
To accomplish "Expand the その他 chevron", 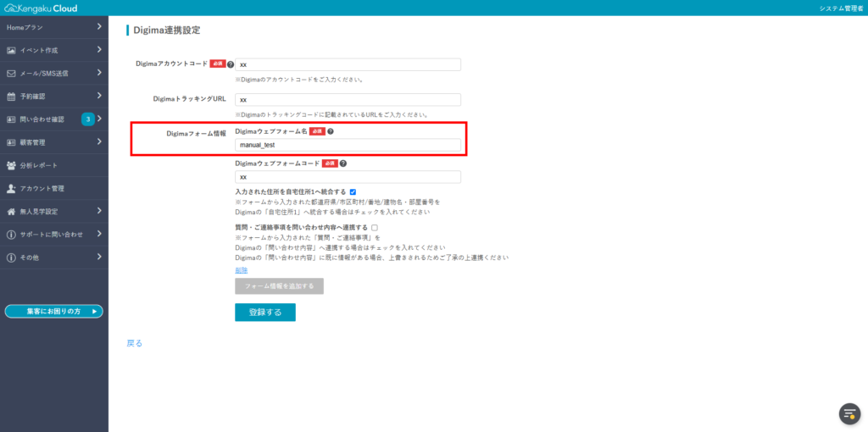I will click(99, 257).
